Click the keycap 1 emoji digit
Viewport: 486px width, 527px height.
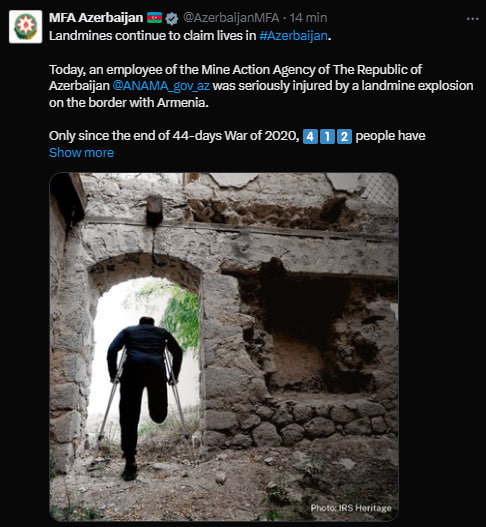(x=327, y=136)
